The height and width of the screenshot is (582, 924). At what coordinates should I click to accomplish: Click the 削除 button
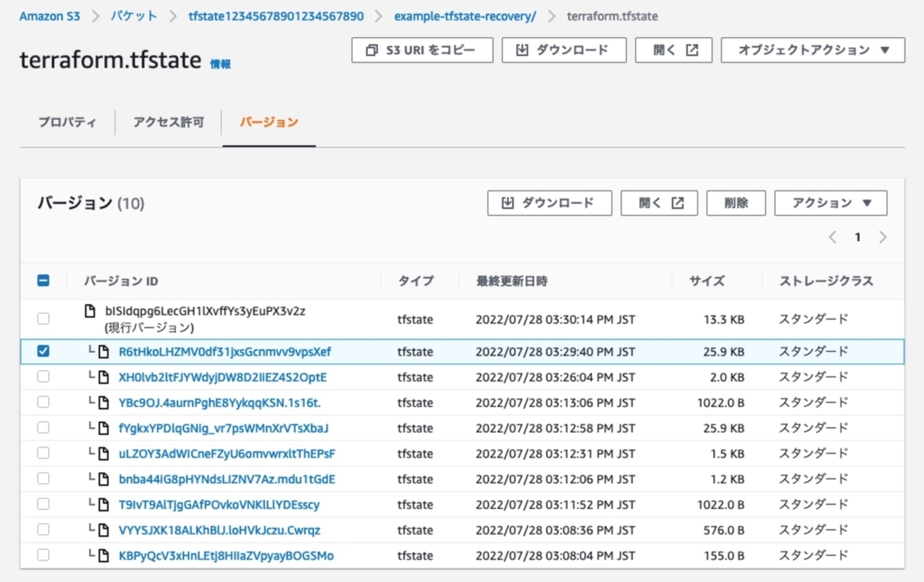pos(736,203)
